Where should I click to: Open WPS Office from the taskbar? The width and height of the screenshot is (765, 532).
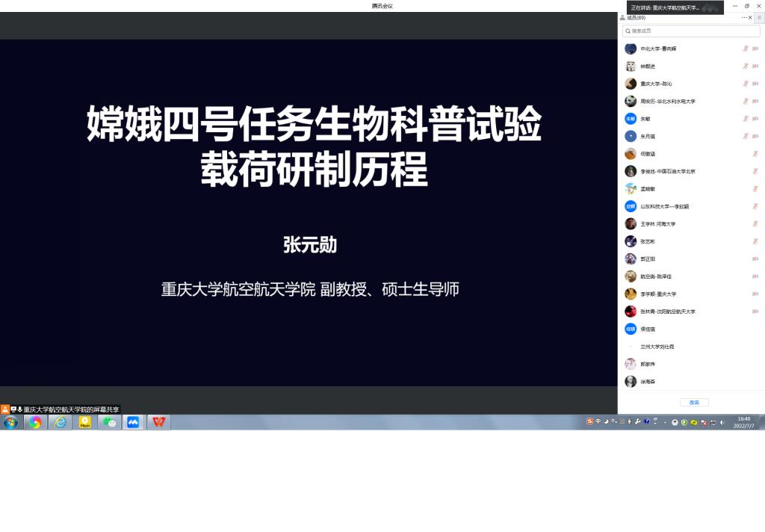coord(158,422)
